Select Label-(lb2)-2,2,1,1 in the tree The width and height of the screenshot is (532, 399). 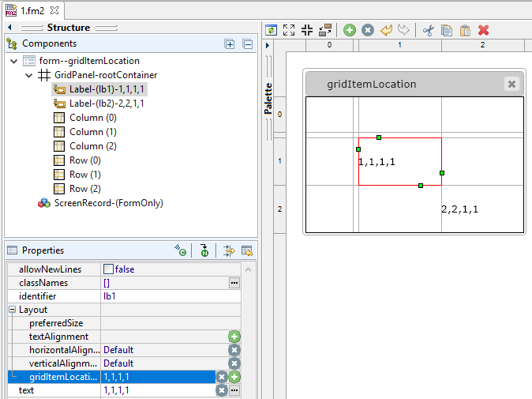pos(106,104)
